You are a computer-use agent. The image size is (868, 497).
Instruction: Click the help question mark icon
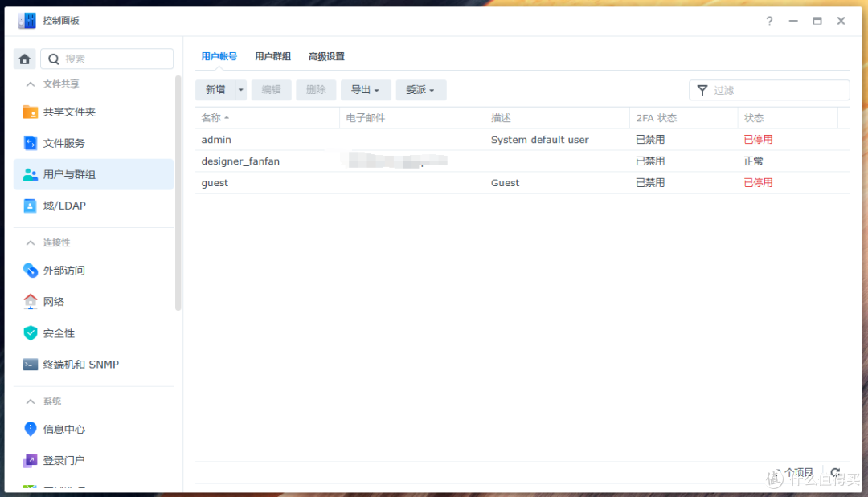point(769,21)
